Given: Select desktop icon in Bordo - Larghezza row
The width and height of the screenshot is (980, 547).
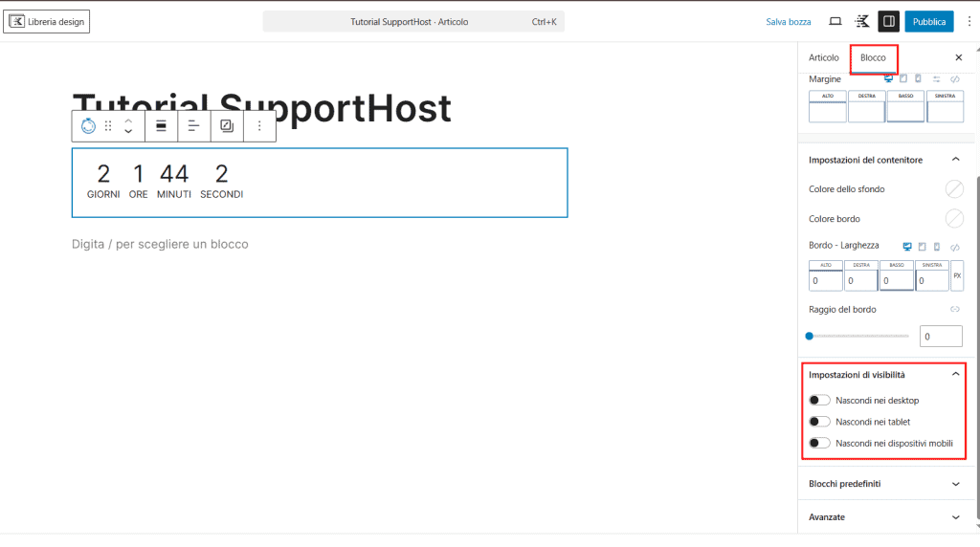Looking at the screenshot, I should coord(907,247).
